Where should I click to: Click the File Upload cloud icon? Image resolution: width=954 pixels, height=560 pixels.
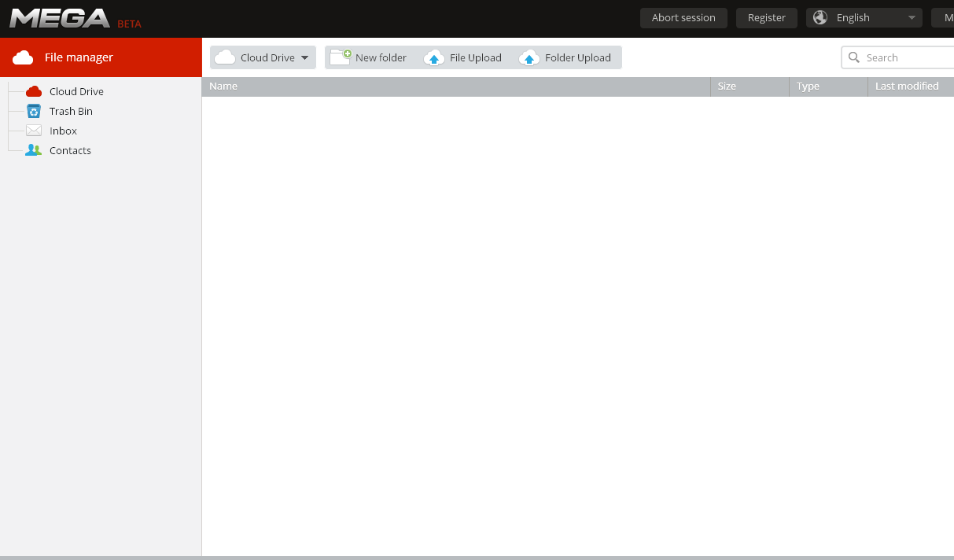pyautogui.click(x=434, y=57)
